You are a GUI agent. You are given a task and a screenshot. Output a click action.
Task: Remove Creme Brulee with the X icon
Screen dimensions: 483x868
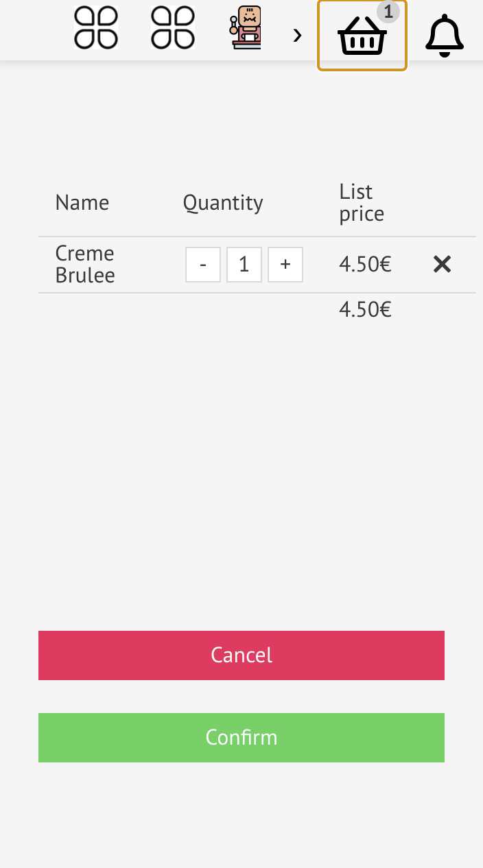tap(443, 264)
